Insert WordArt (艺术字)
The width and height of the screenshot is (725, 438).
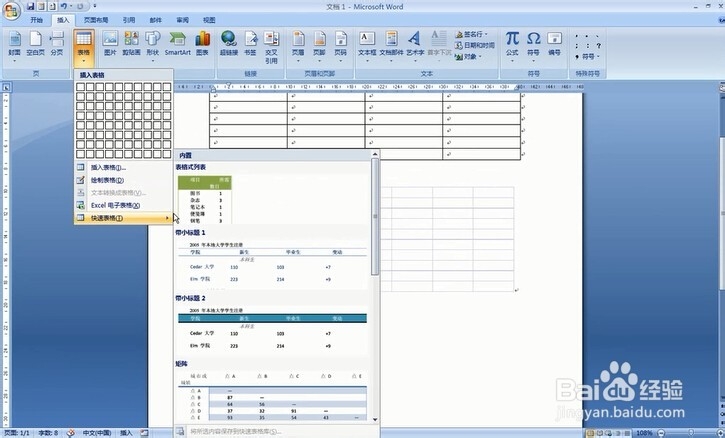(415, 47)
